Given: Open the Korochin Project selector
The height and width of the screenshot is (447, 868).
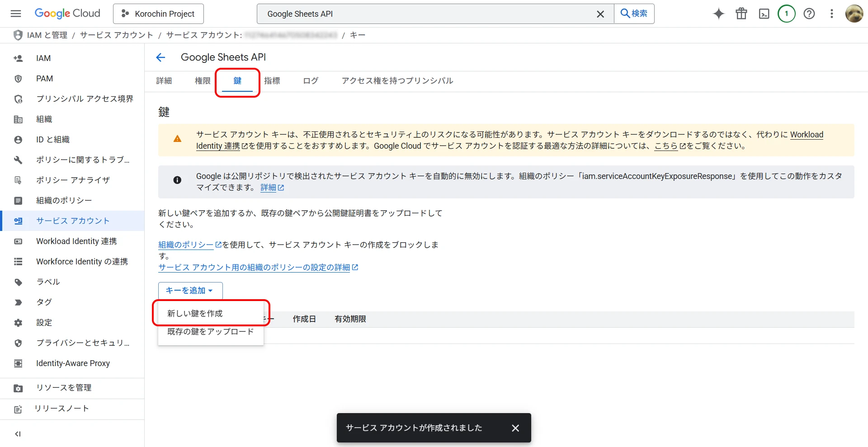Looking at the screenshot, I should point(158,14).
